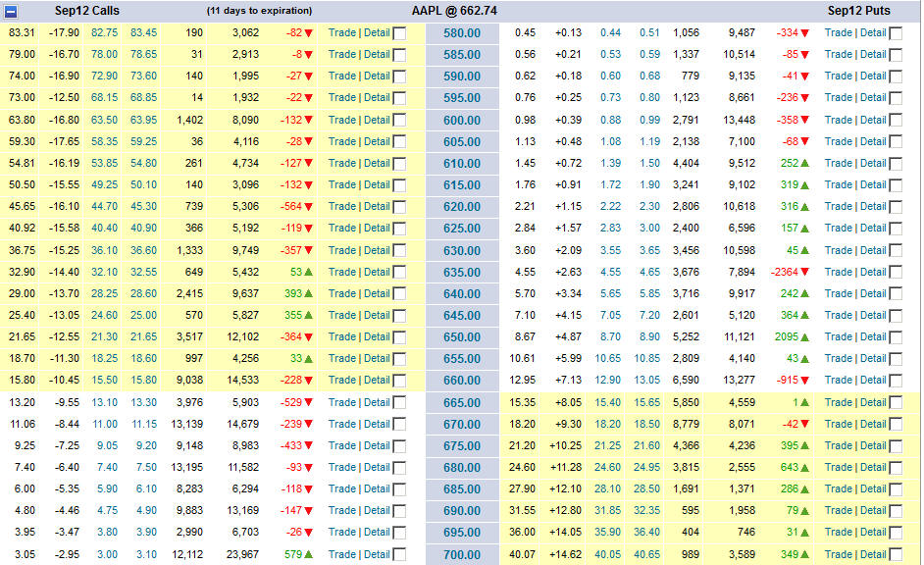This screenshot has width=924, height=565.
Task: Click Trade link for the 600.00 call
Action: [342, 120]
